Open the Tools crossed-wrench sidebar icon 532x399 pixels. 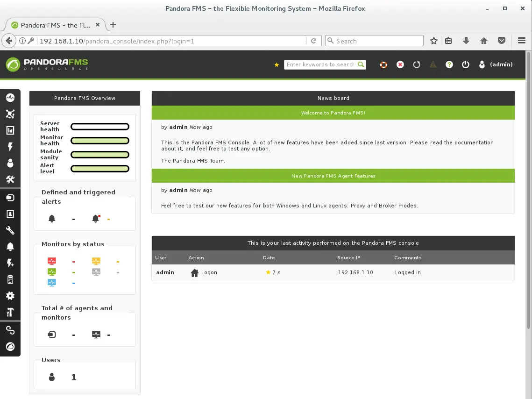[10, 179]
